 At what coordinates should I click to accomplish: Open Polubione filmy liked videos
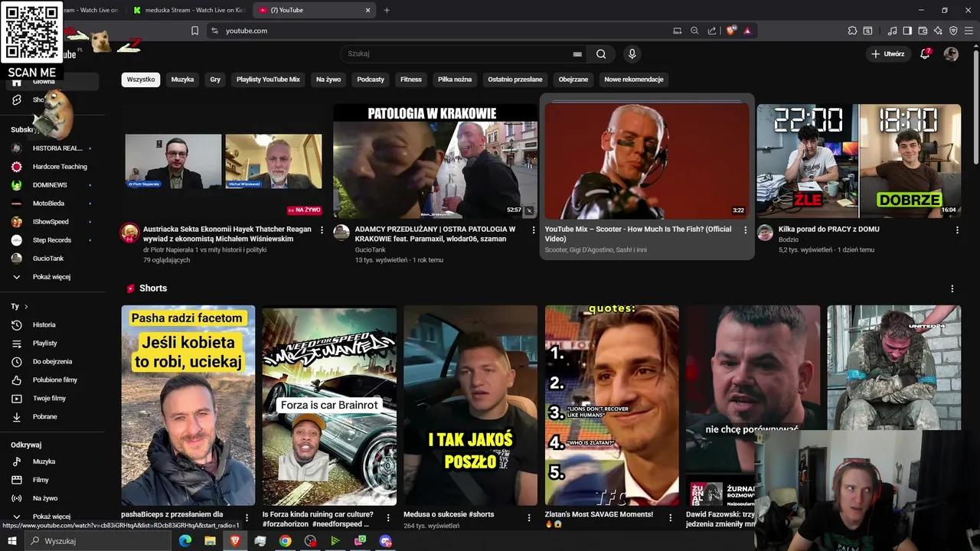[x=53, y=380]
